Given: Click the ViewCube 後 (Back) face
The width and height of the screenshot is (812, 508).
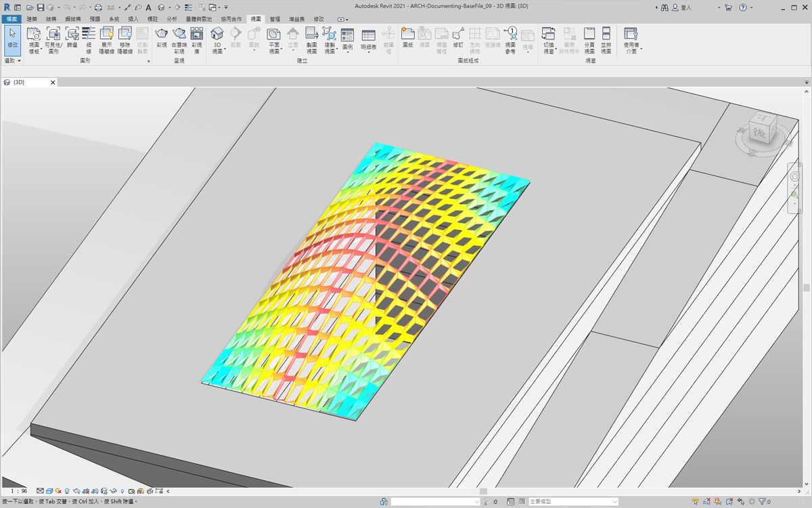Looking at the screenshot, I should pyautogui.click(x=759, y=134).
